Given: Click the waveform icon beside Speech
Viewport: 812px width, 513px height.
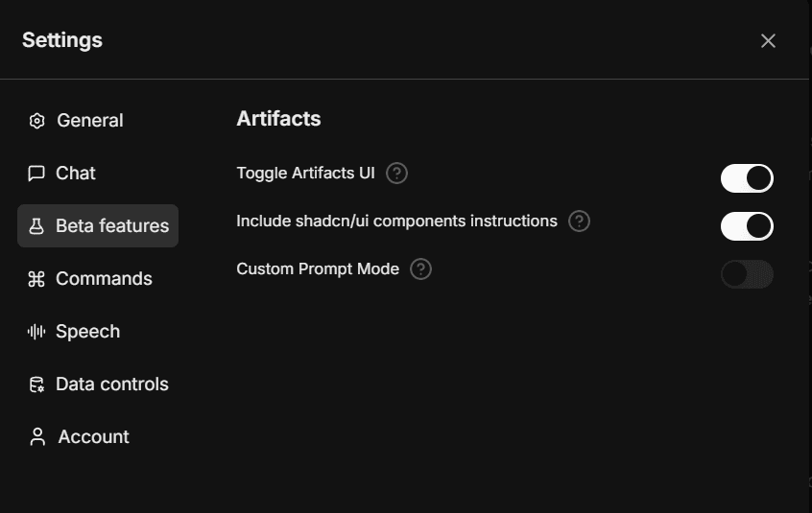Looking at the screenshot, I should pos(36,332).
